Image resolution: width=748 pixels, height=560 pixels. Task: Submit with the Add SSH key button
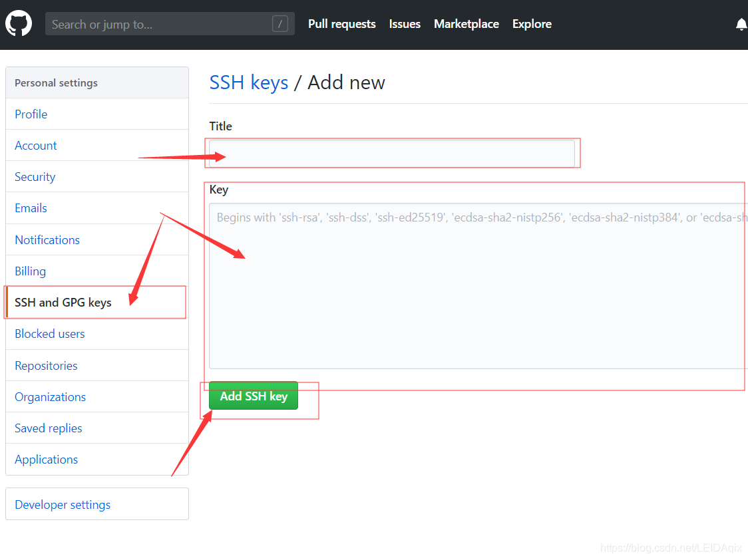[254, 396]
